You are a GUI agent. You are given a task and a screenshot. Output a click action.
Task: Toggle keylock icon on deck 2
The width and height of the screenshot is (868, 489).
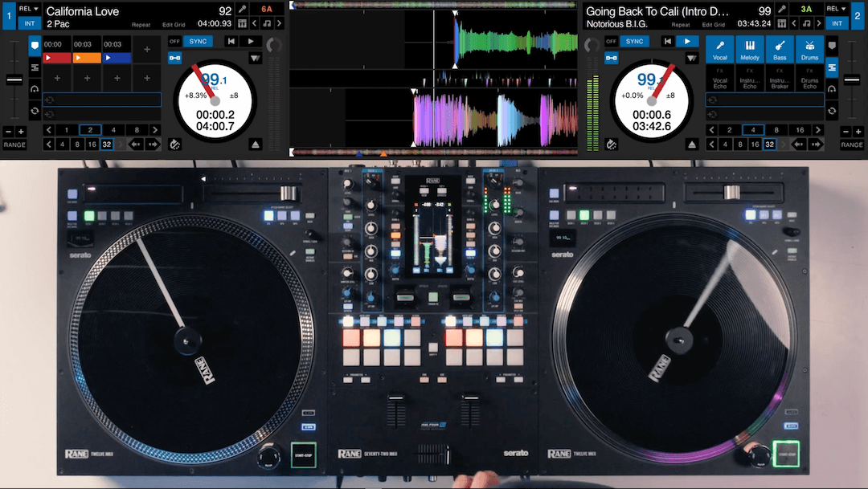coord(611,58)
